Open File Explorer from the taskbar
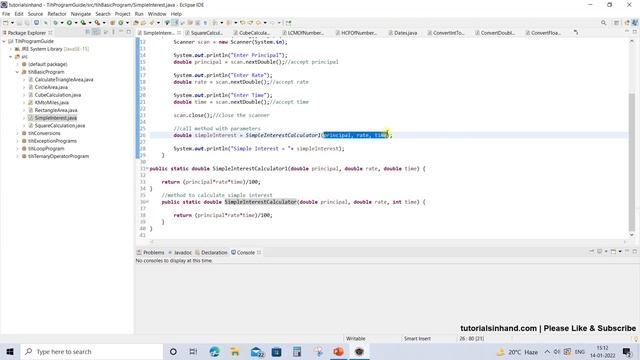Viewport: 640px width, 360px height. (235, 352)
